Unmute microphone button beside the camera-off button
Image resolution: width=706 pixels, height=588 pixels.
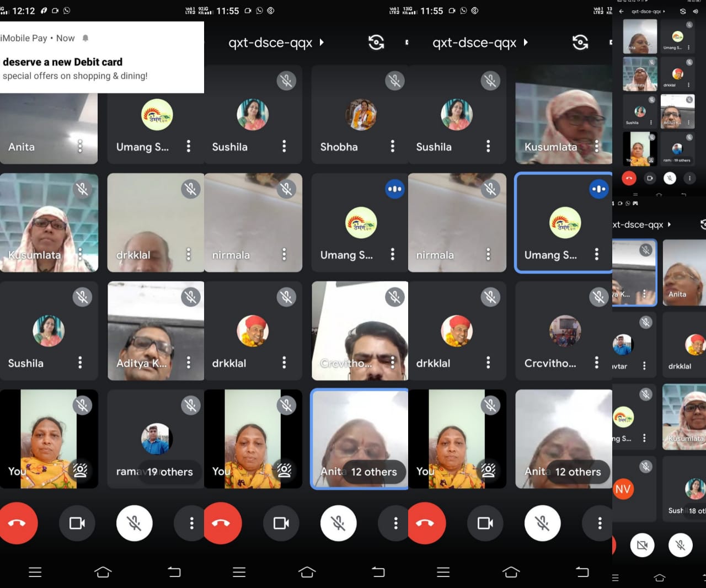point(681,545)
